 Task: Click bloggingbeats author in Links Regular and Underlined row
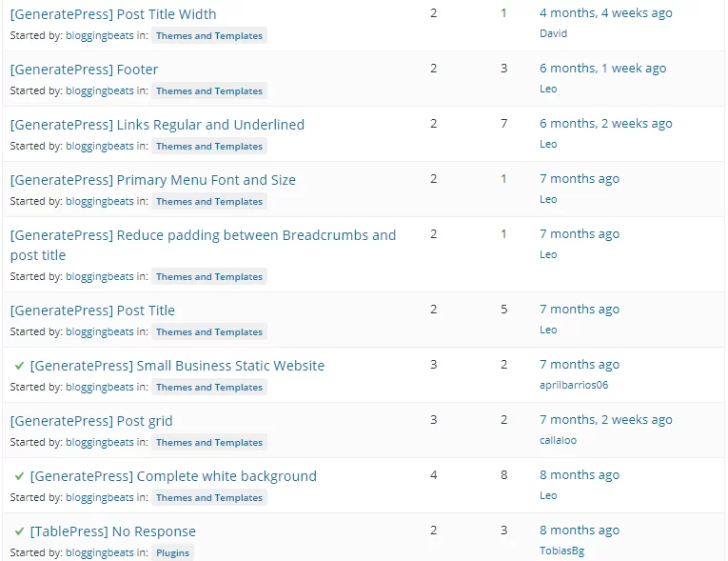point(100,147)
